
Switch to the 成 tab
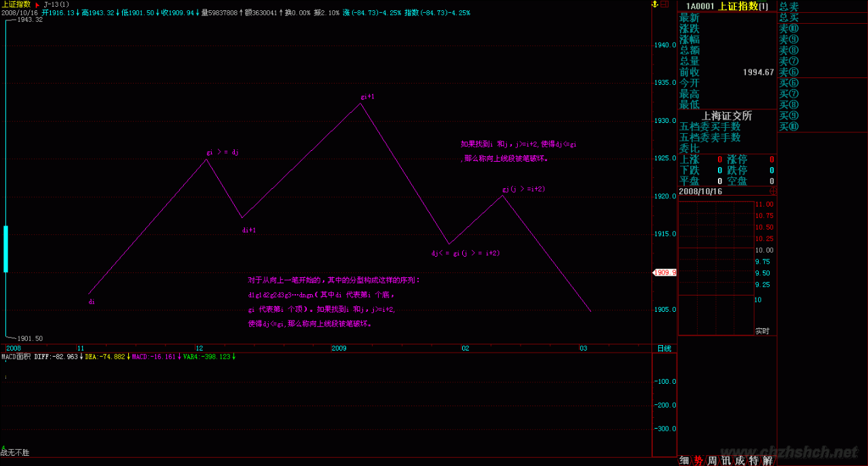pos(739,461)
